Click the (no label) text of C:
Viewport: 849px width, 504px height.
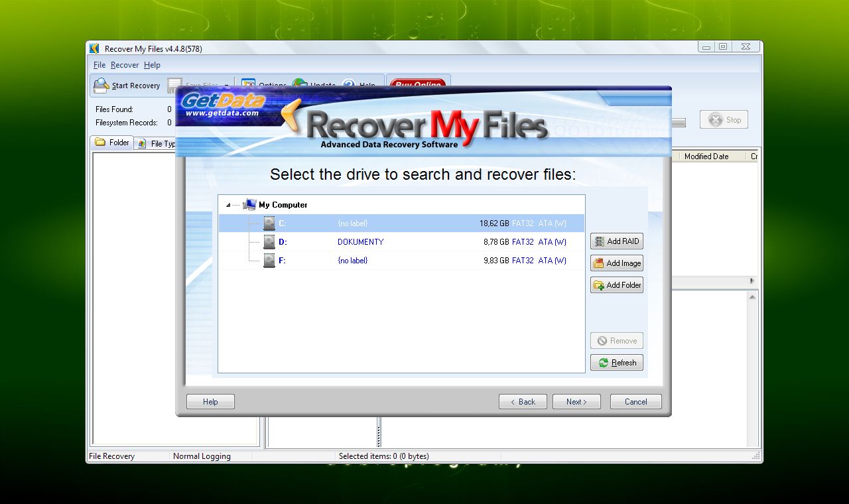point(352,223)
